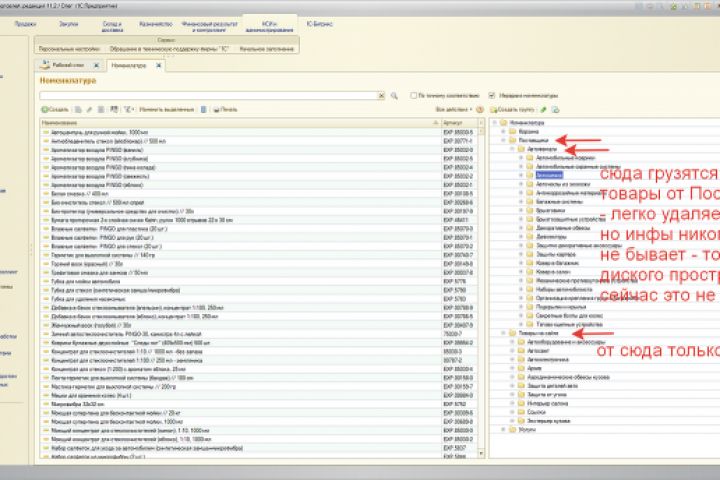Edit current item with the pencil icon
The image size is (720, 480).
click(90, 109)
